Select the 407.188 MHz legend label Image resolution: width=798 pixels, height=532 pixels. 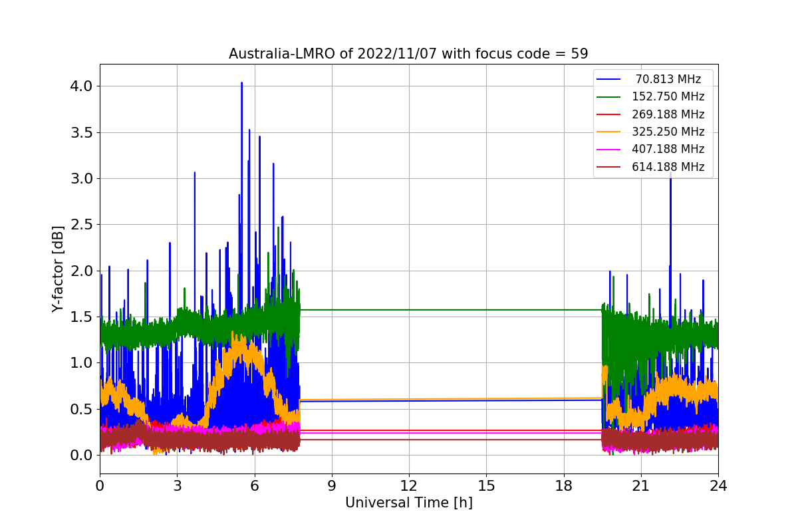[x=668, y=150]
